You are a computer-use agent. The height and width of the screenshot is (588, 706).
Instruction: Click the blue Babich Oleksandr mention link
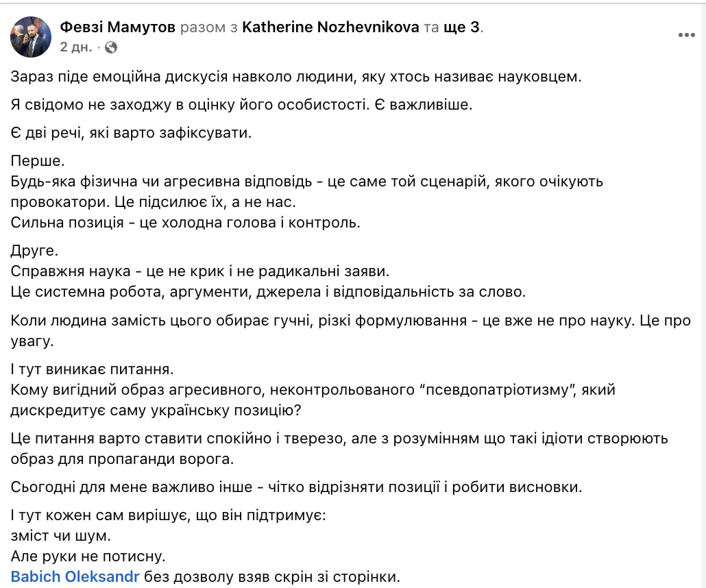pyautogui.click(x=73, y=577)
